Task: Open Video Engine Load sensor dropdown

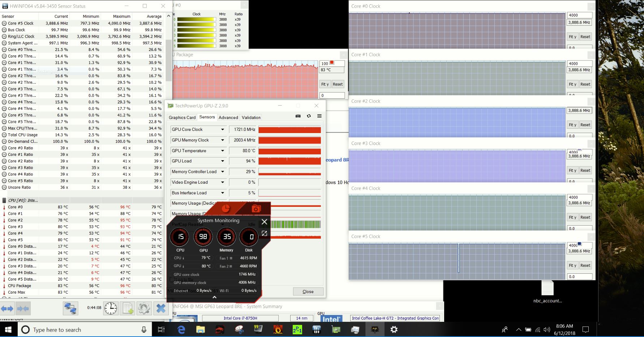Action: (223, 182)
